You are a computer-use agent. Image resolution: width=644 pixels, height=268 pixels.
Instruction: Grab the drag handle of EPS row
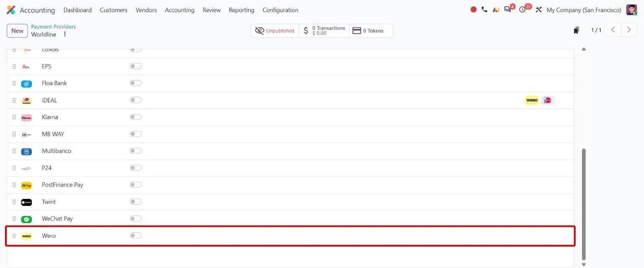point(14,66)
